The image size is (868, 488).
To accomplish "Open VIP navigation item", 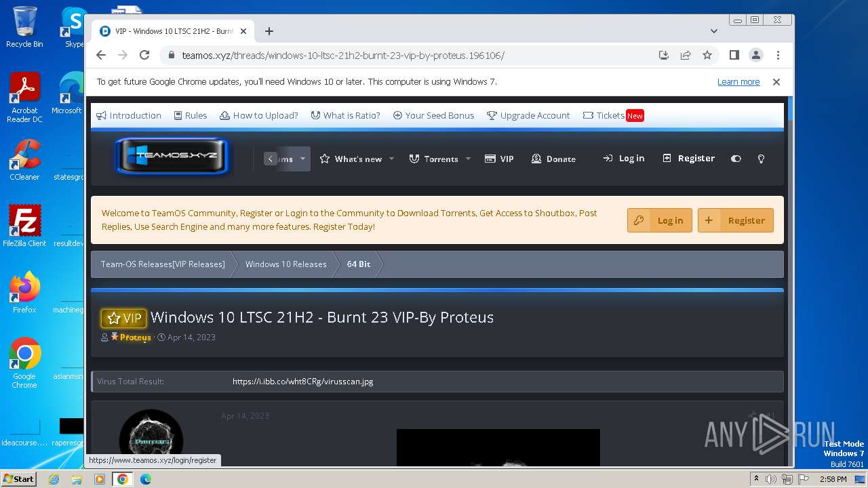I will coord(499,159).
